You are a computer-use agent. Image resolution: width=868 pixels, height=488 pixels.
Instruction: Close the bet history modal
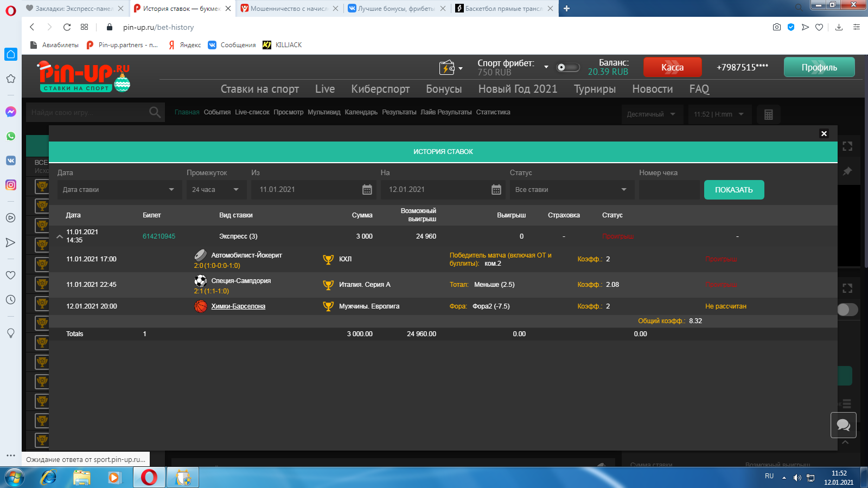coord(824,133)
